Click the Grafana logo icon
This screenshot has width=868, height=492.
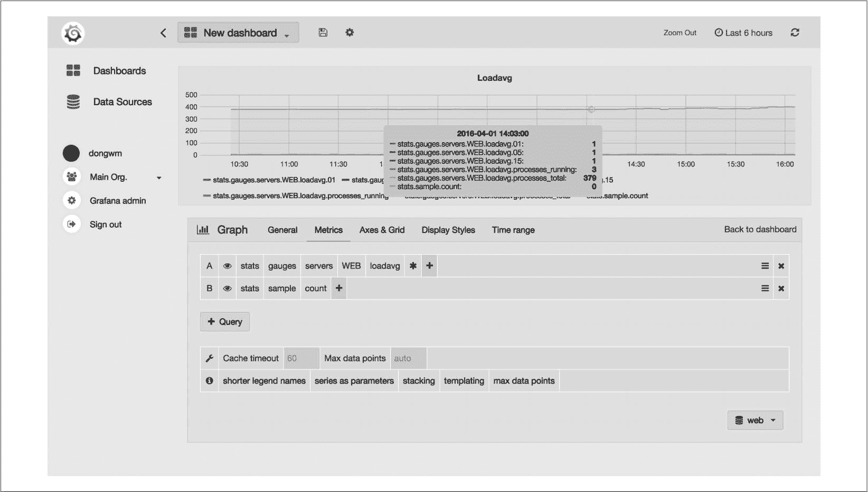[x=73, y=33]
